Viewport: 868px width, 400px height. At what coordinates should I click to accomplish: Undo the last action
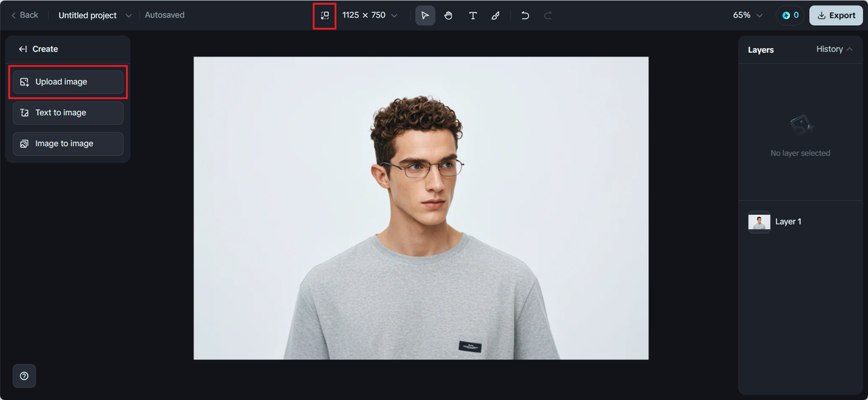pyautogui.click(x=525, y=15)
